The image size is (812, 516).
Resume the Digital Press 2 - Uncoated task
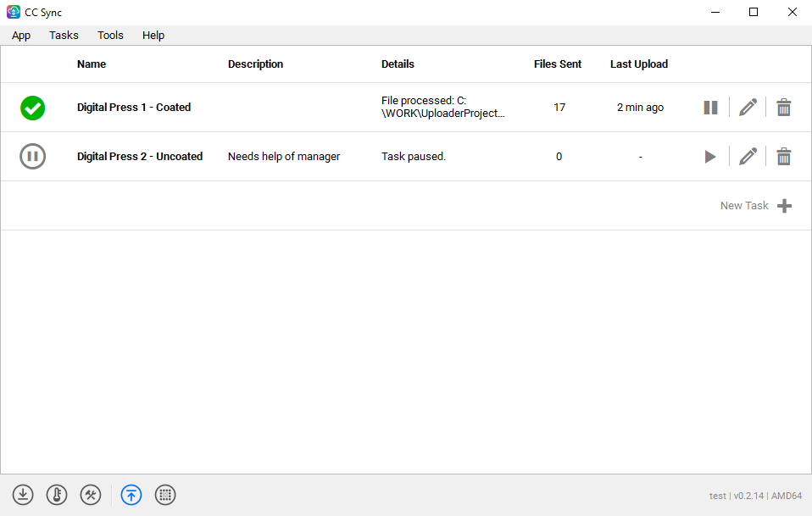coord(710,157)
